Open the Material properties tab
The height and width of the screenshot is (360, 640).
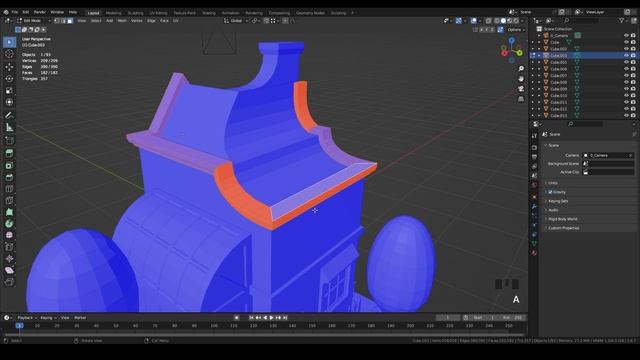pos(534,253)
